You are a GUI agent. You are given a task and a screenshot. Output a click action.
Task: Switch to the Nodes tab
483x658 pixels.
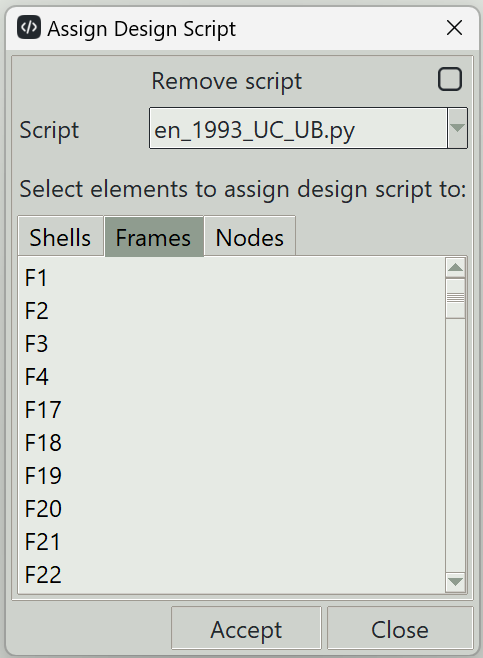250,236
